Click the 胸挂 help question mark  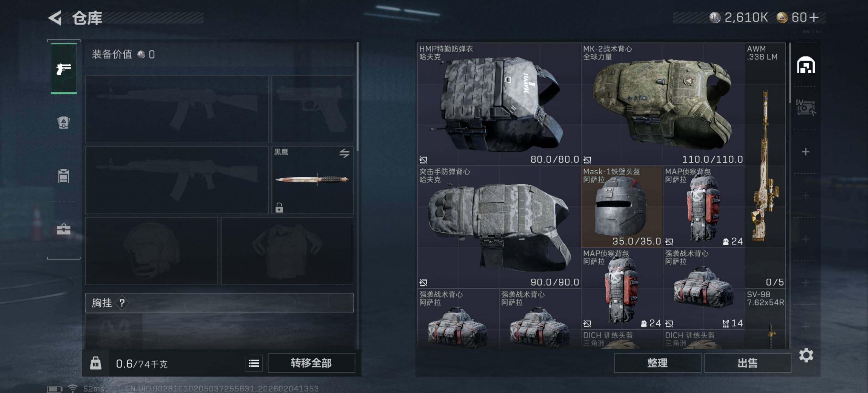pos(122,303)
